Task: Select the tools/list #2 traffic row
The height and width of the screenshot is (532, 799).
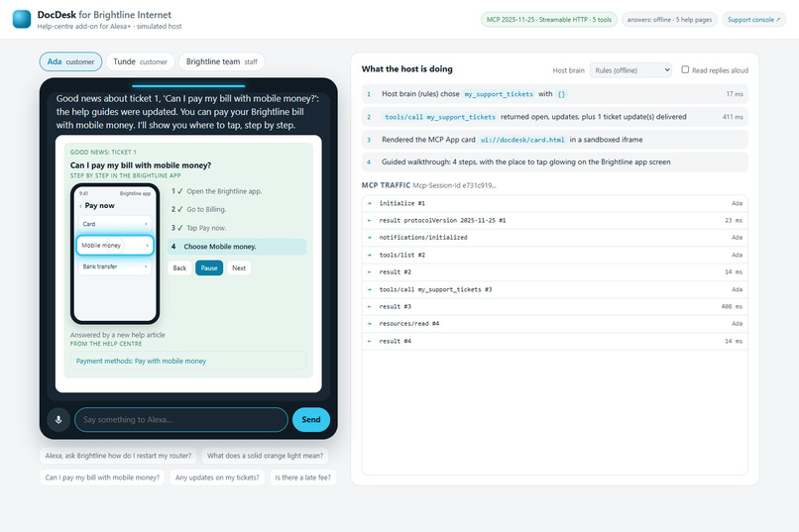Action: [x=554, y=255]
